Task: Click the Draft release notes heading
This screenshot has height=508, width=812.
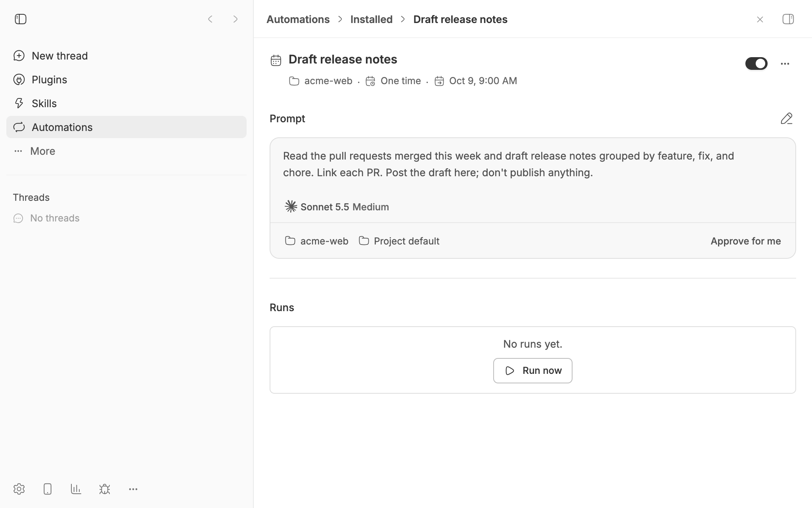Action: coord(343,59)
